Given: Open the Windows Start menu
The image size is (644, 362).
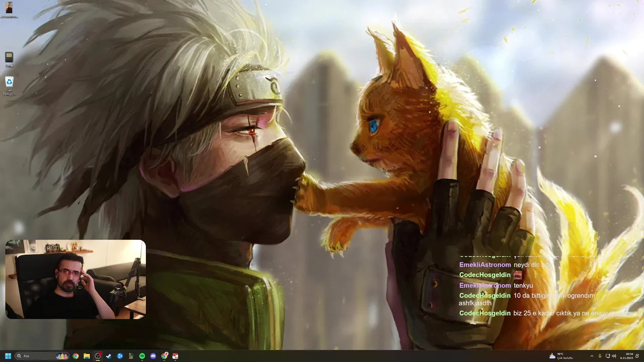Looking at the screenshot, I should (x=8, y=356).
